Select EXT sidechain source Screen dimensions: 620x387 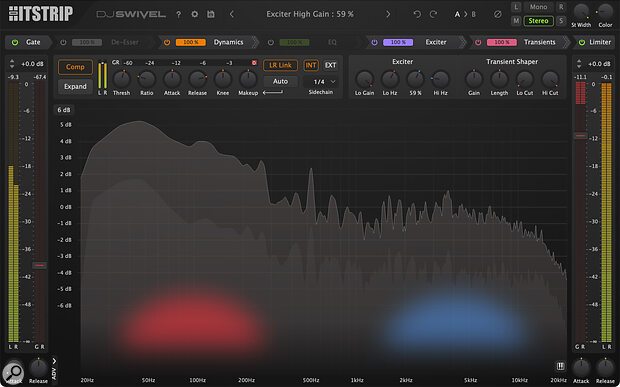click(330, 65)
